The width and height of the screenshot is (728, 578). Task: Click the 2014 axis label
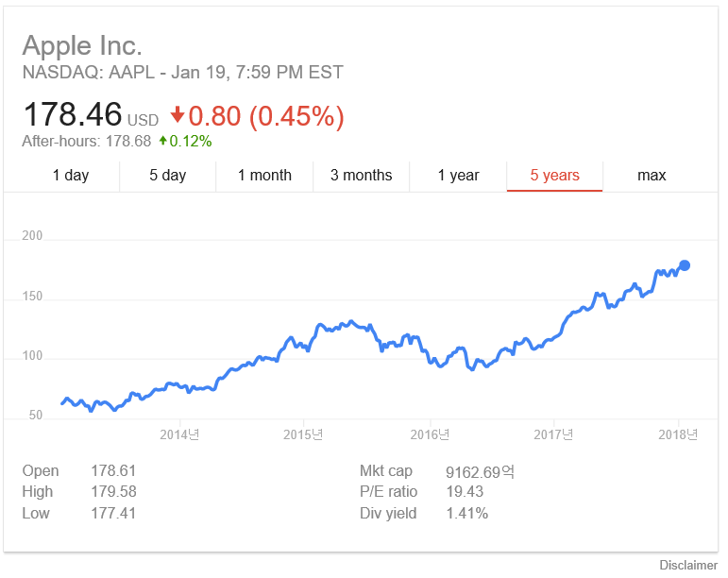click(179, 434)
